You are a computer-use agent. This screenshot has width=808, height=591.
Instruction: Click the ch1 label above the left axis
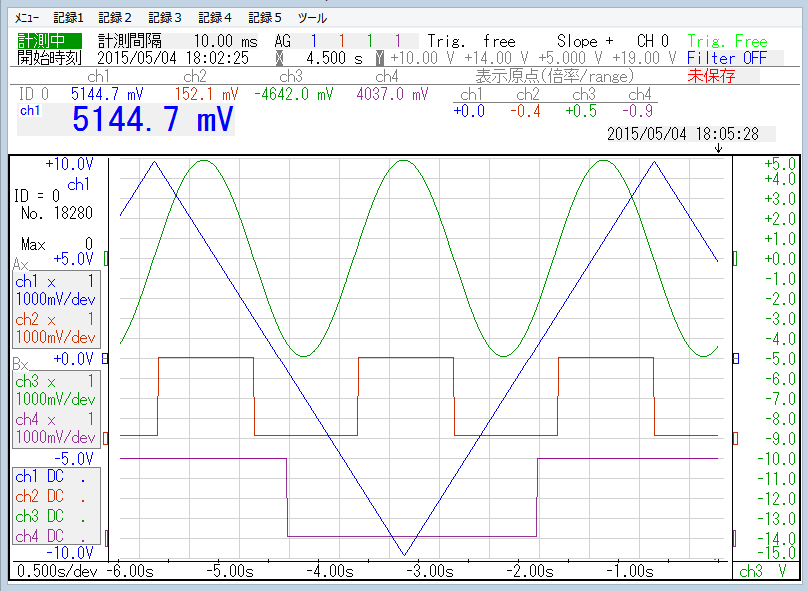78,184
